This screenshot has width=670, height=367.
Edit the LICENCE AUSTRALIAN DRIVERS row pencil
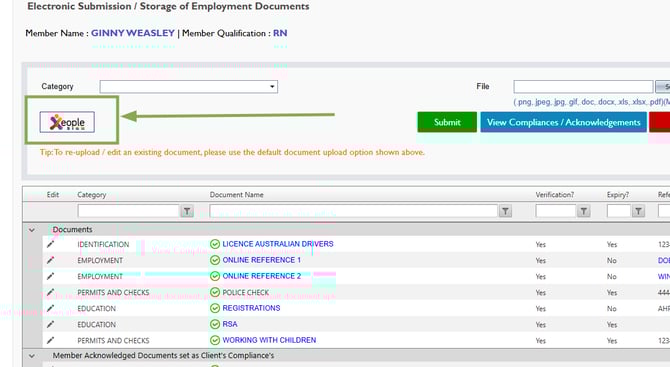50,244
